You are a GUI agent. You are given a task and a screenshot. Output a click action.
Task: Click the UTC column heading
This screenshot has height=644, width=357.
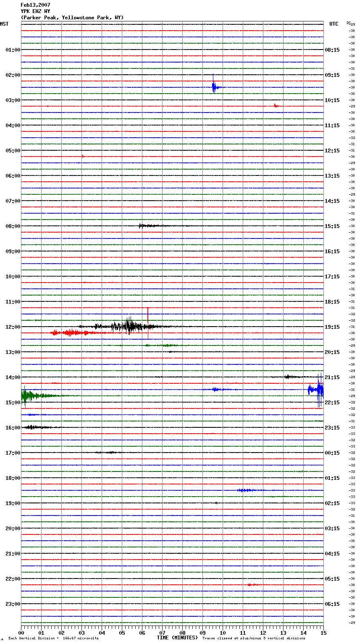(334, 24)
